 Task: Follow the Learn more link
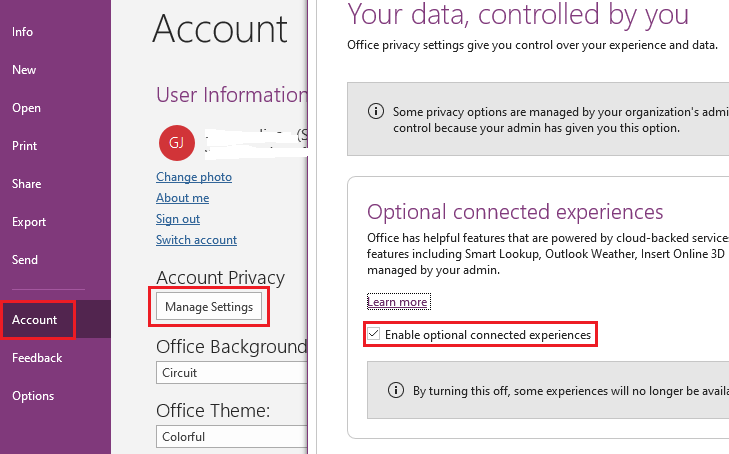pyautogui.click(x=397, y=302)
